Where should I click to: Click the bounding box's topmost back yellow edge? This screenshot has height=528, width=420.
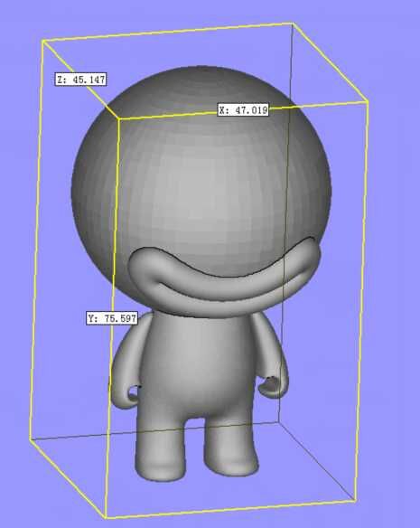pyautogui.click(x=168, y=31)
